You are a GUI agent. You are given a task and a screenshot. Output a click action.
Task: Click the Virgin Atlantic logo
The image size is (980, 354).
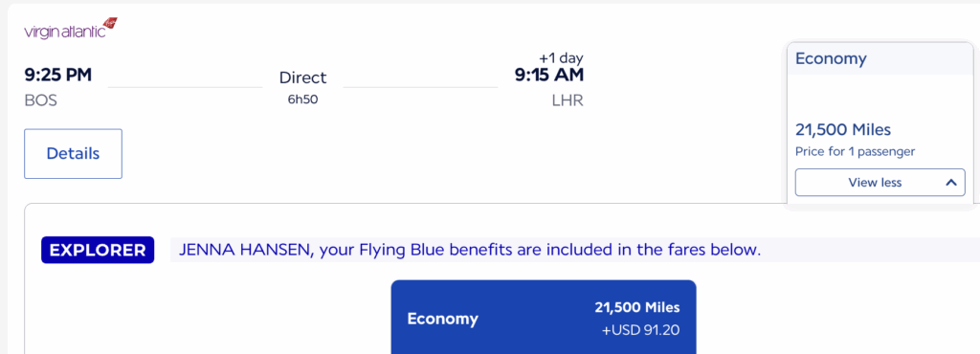pos(71,29)
